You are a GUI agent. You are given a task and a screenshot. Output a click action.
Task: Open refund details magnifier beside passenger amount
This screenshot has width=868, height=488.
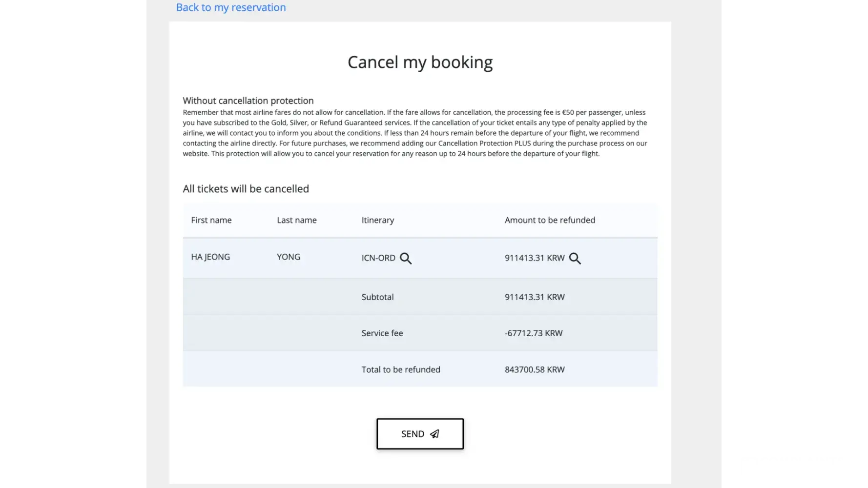tap(575, 258)
